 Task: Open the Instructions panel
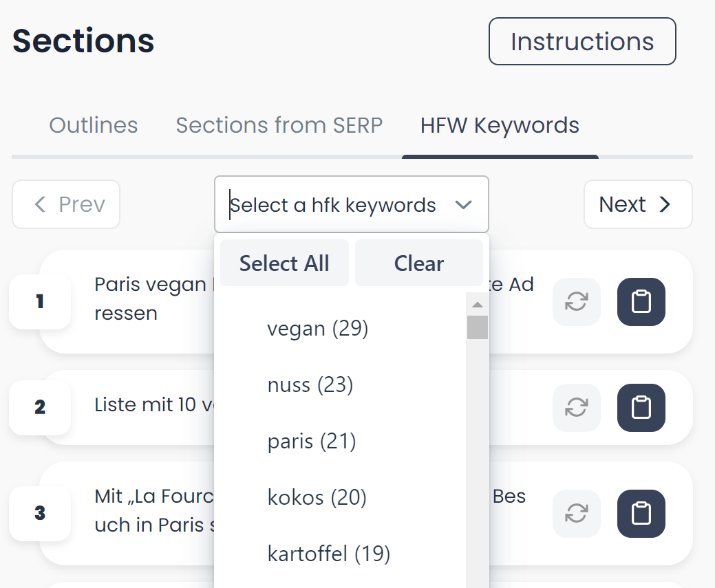582,42
